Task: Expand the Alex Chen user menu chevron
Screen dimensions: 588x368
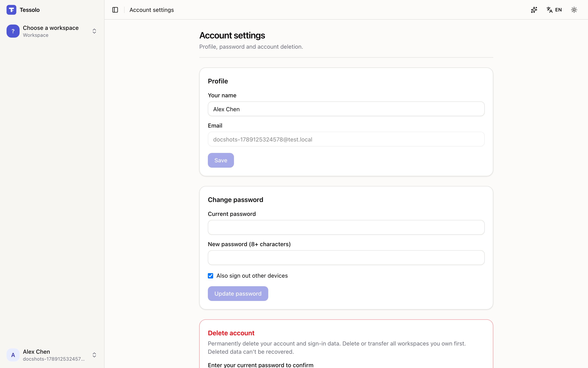Action: pyautogui.click(x=94, y=355)
